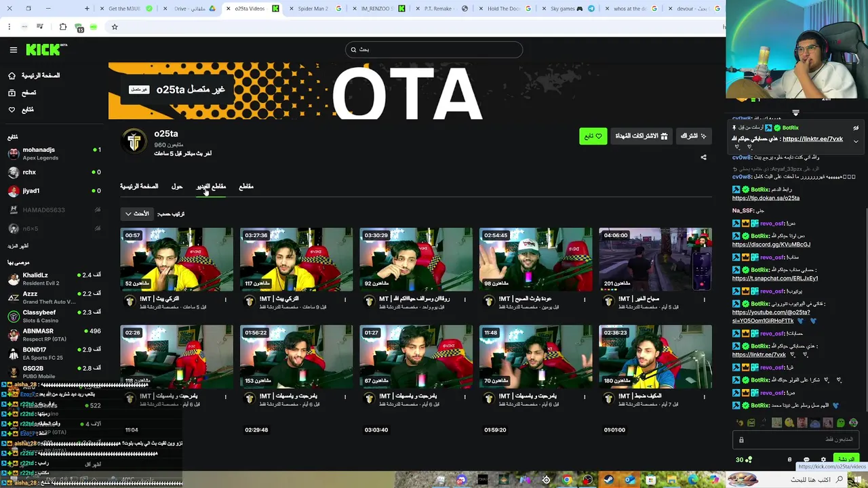Image resolution: width=868 pixels, height=488 pixels.
Task: Click the ABNMASR channel avatar
Action: tap(13, 335)
